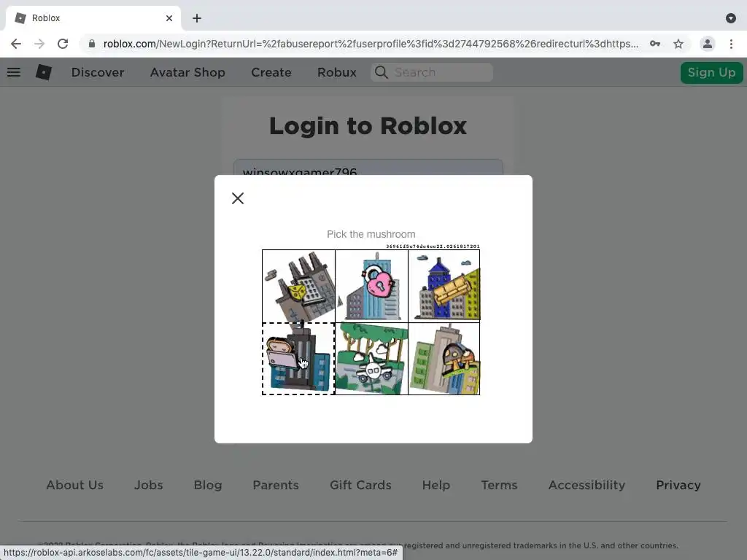747x560 pixels.
Task: Open the Blog footer link
Action: pyautogui.click(x=208, y=485)
